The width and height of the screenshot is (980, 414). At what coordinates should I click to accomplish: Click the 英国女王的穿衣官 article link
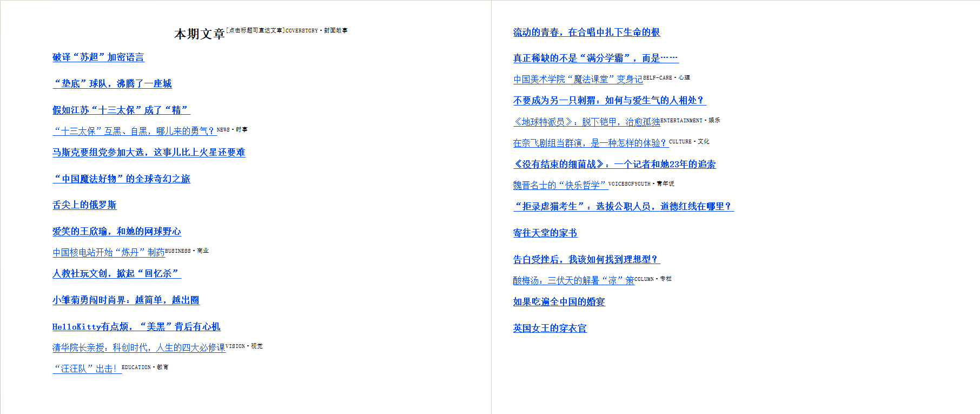click(549, 328)
